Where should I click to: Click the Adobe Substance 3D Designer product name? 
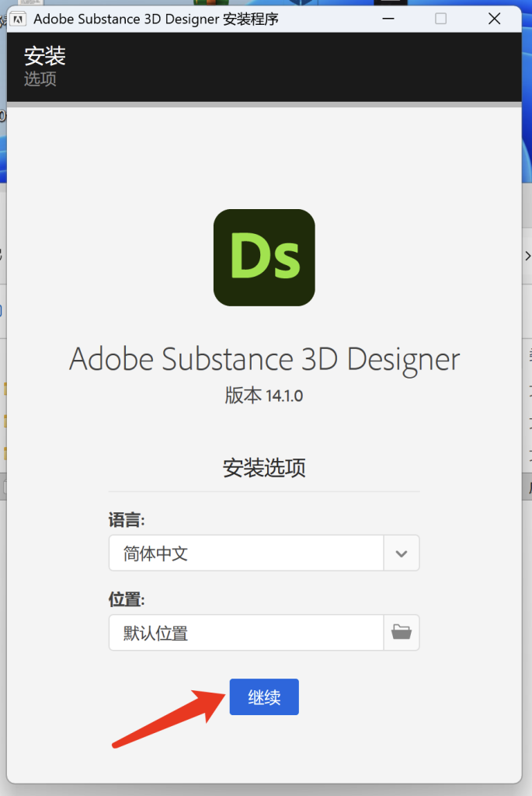coord(264,359)
